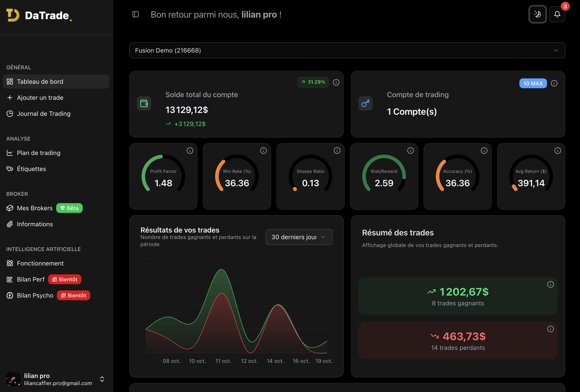Screen dimensions: 580x392
Task: Show info for losing trades summary
Action: coord(550,329)
